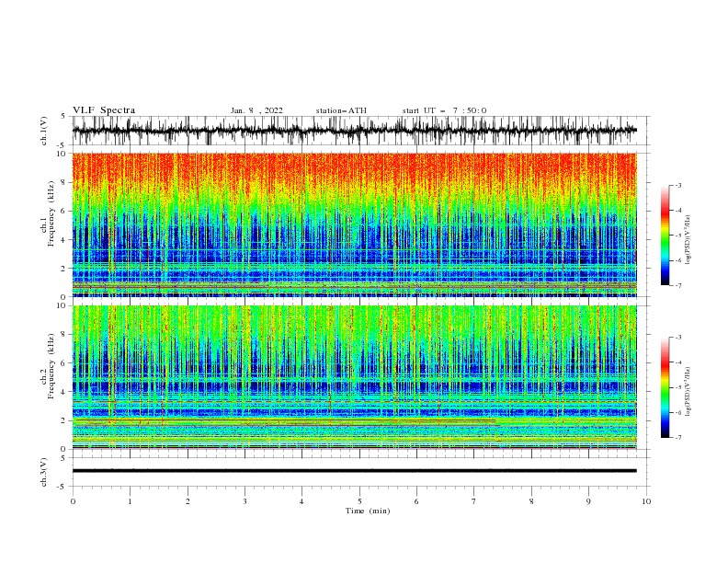The width and height of the screenshot is (728, 563).
Task: Click the ch.1 spectrogram PSD color bar
Action: click(665, 236)
